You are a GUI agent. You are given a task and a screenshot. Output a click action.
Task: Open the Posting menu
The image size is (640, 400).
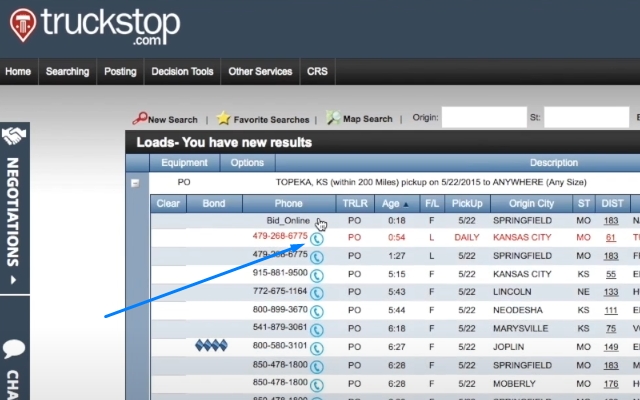tap(120, 71)
